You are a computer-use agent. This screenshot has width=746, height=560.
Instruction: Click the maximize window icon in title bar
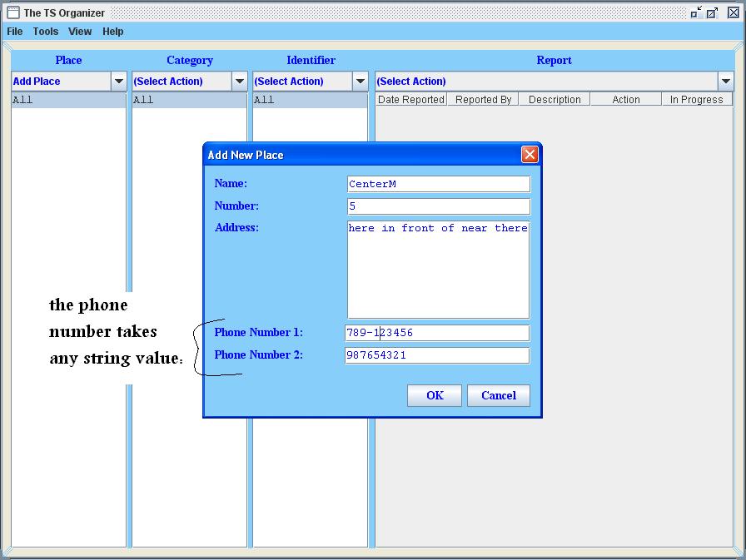point(712,12)
